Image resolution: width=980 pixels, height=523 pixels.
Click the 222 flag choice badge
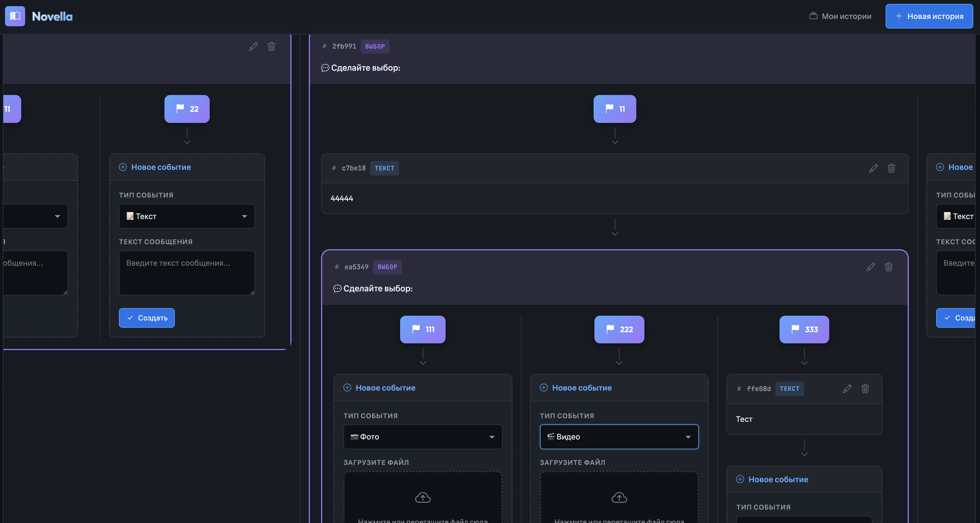point(619,329)
